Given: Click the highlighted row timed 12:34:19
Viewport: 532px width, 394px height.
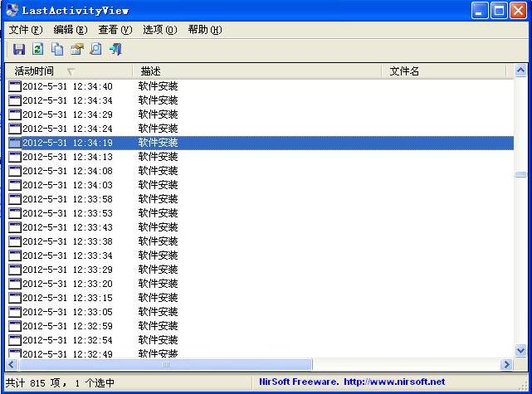Looking at the screenshot, I should pos(261,143).
